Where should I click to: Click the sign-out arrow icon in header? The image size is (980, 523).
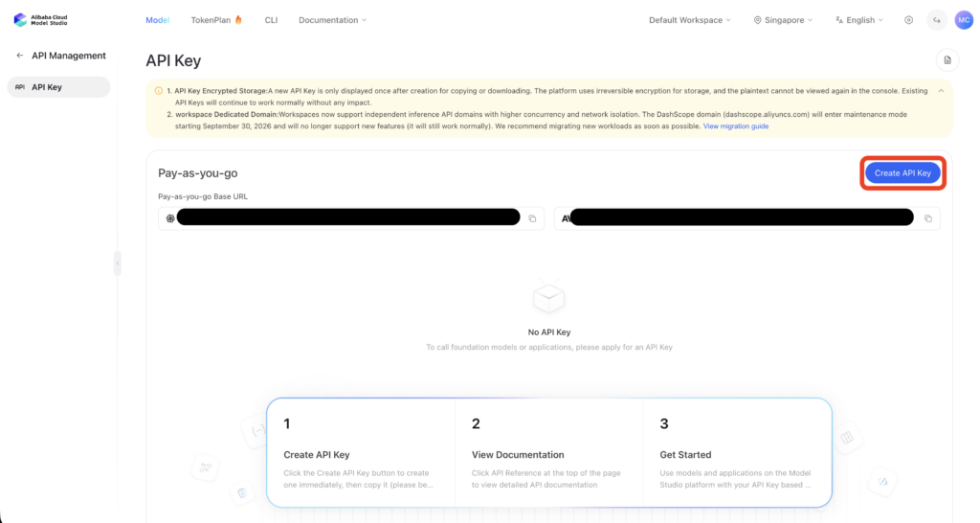click(x=936, y=20)
